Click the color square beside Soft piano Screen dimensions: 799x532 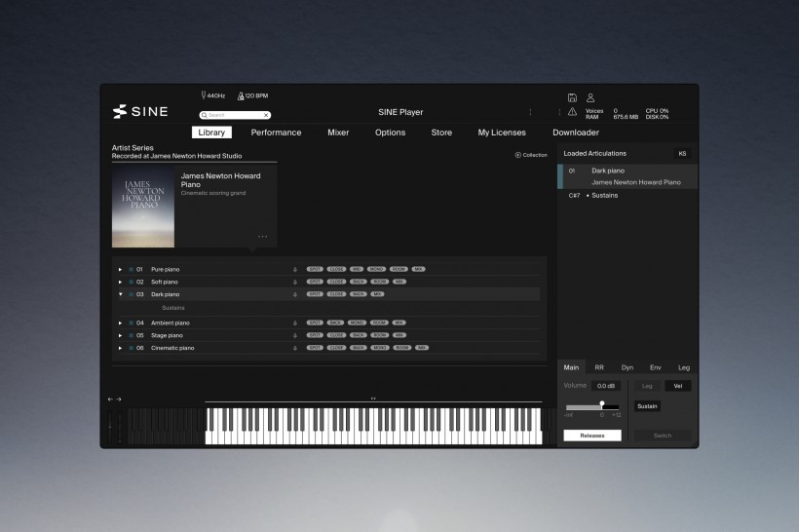[x=131, y=282]
